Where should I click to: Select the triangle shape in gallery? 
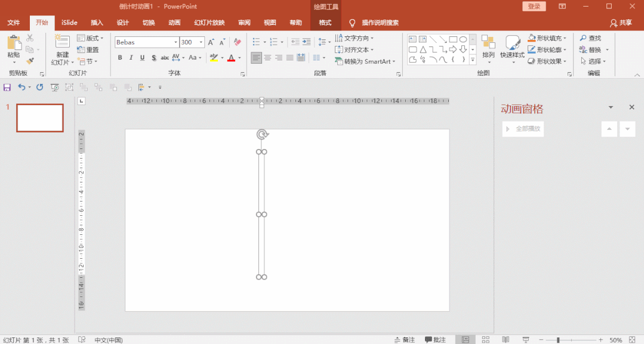(423, 49)
